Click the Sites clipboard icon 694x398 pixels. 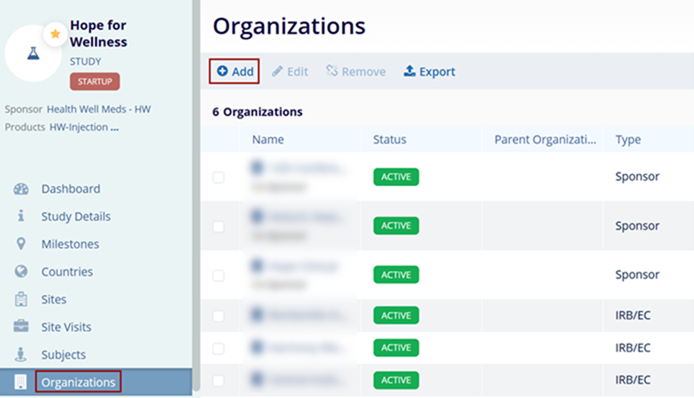tap(21, 299)
